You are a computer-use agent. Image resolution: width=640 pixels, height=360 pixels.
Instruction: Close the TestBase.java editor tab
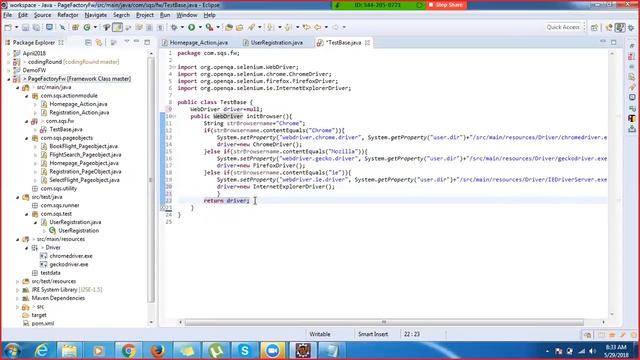pyautogui.click(x=367, y=42)
